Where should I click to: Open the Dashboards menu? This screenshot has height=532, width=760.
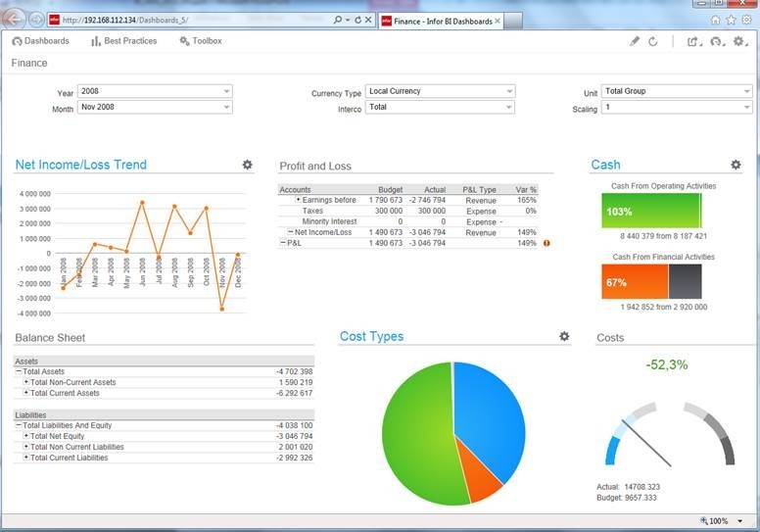[40, 41]
